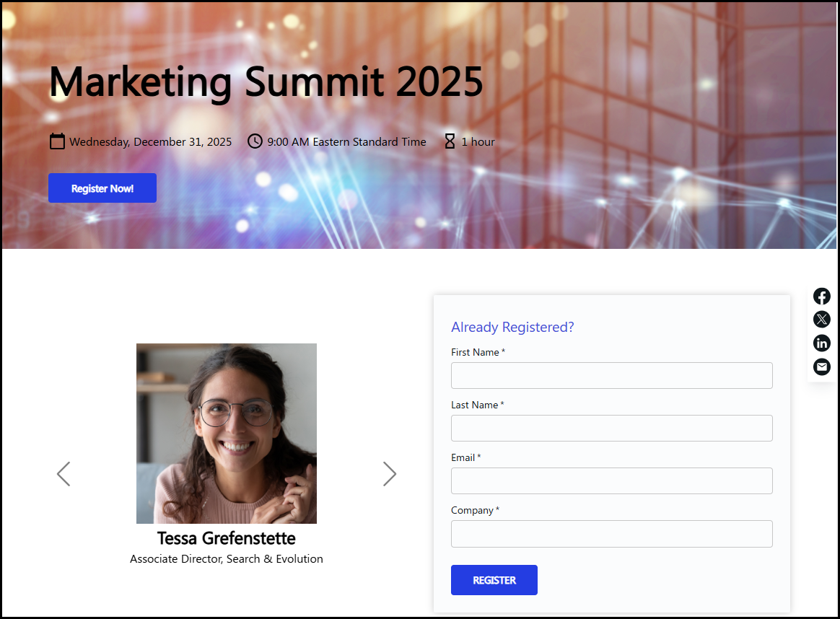Click Tessa Grefenstette's speaker photo
840x619 pixels.
(227, 433)
